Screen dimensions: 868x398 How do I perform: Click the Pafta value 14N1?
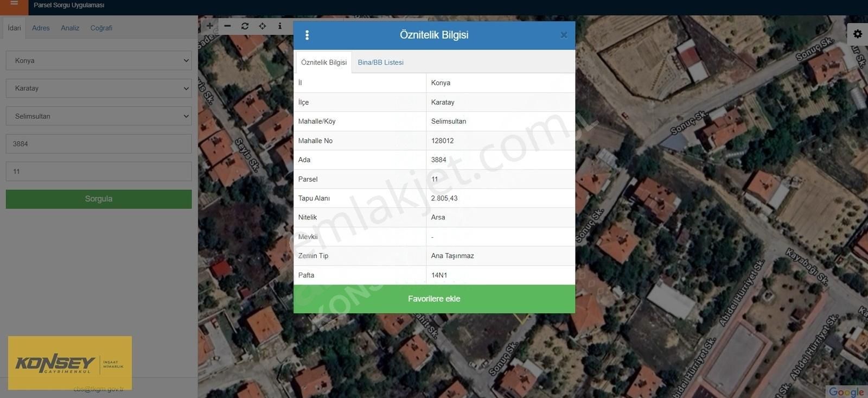pyautogui.click(x=439, y=275)
